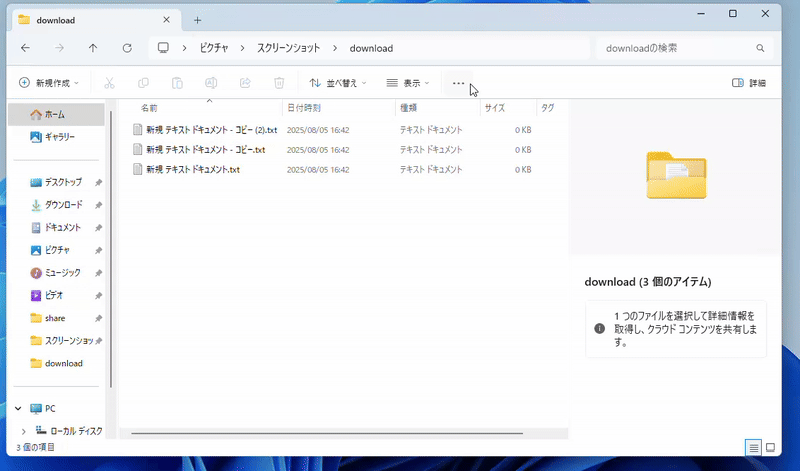Expand the ローカル ディスク tree node
Screen dimensions: 800x471
(x=23, y=431)
